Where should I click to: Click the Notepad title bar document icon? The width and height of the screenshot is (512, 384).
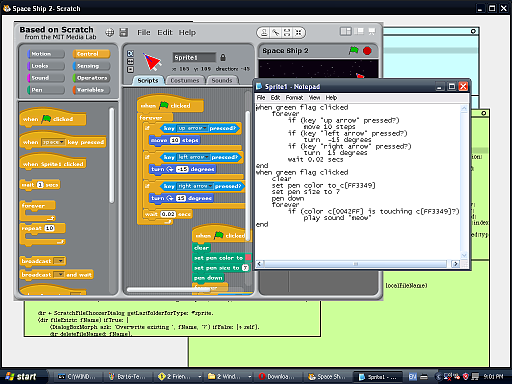[x=259, y=86]
